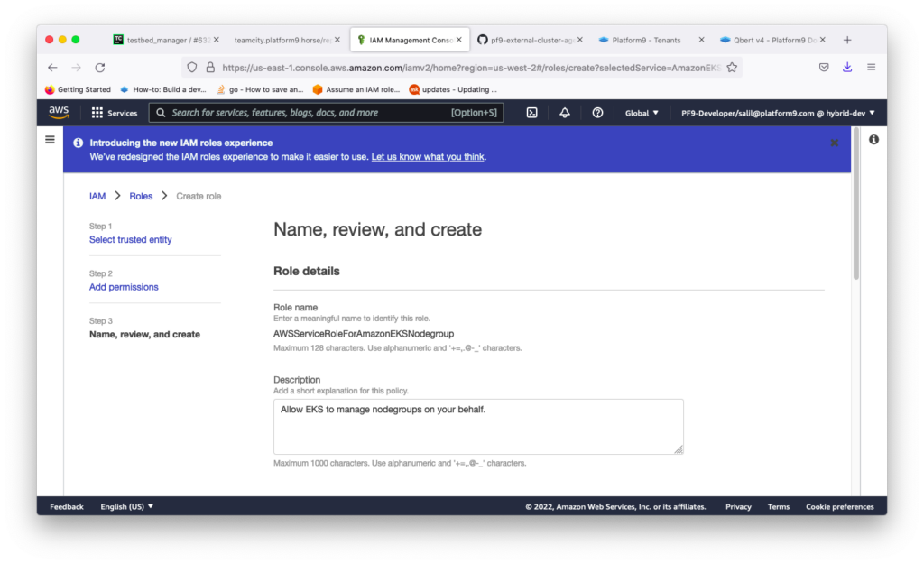Toggle the left navigation hamburger menu
Viewport: 924px width, 564px height.
(51, 140)
